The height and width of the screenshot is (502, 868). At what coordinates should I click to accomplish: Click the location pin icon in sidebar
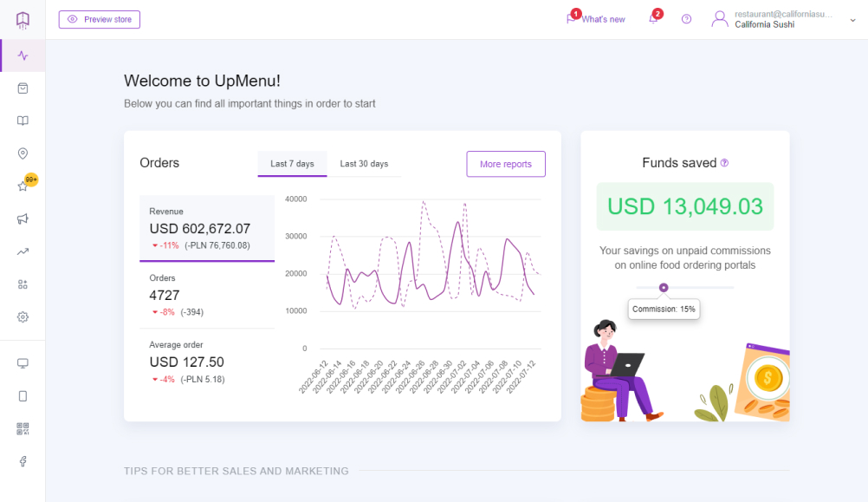[23, 153]
